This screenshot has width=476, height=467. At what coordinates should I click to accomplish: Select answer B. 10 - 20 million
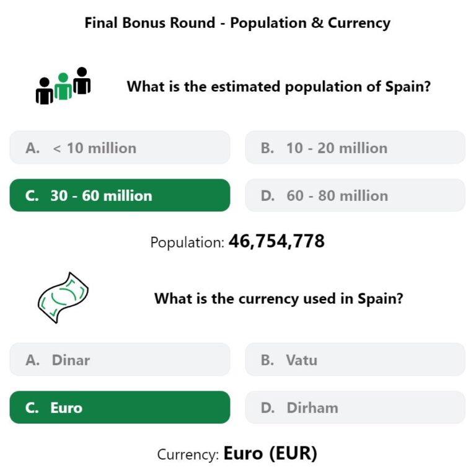point(355,148)
